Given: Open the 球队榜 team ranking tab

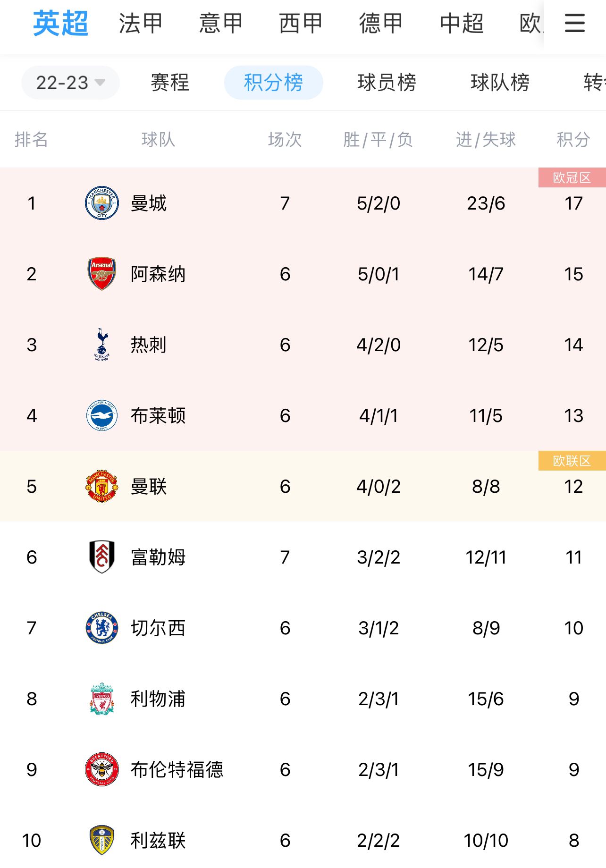Looking at the screenshot, I should (x=500, y=83).
